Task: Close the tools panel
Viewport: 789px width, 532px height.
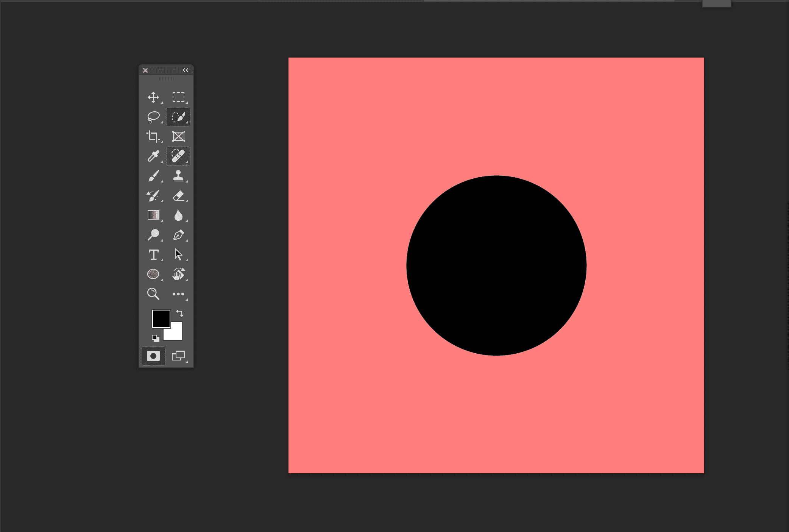Action: coord(145,70)
